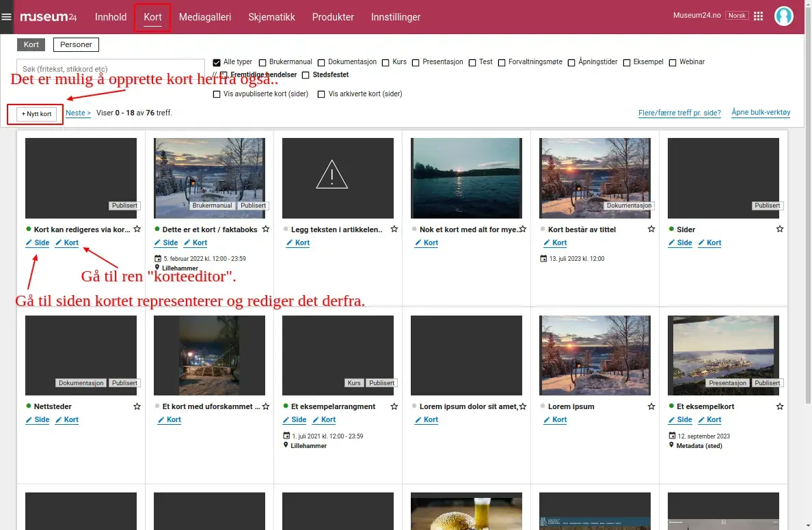Favorite the "Kort består av tittel" card
The width and height of the screenshot is (812, 530).
click(651, 229)
